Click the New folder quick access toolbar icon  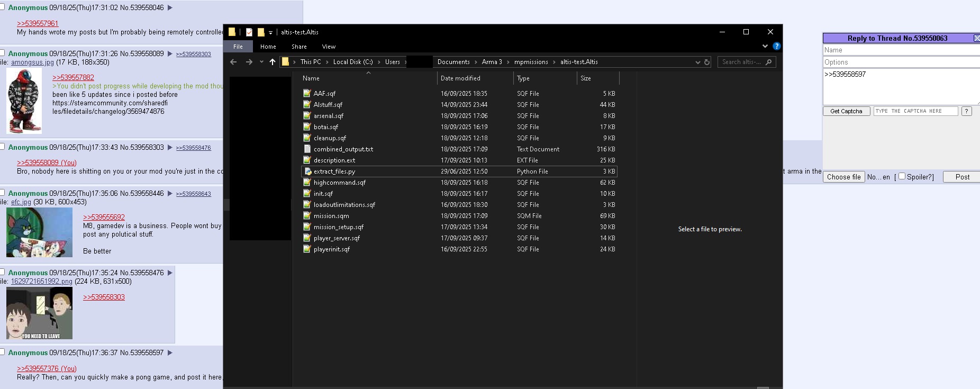261,32
